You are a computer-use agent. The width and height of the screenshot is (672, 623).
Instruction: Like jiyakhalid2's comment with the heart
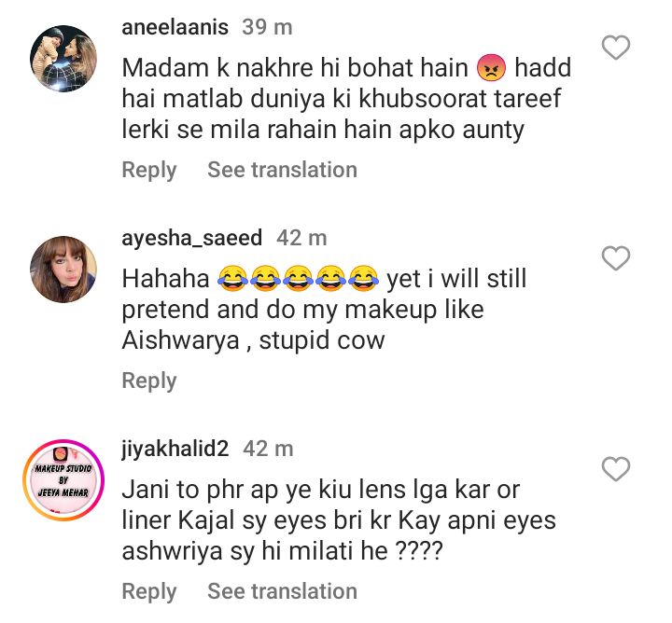(x=616, y=469)
